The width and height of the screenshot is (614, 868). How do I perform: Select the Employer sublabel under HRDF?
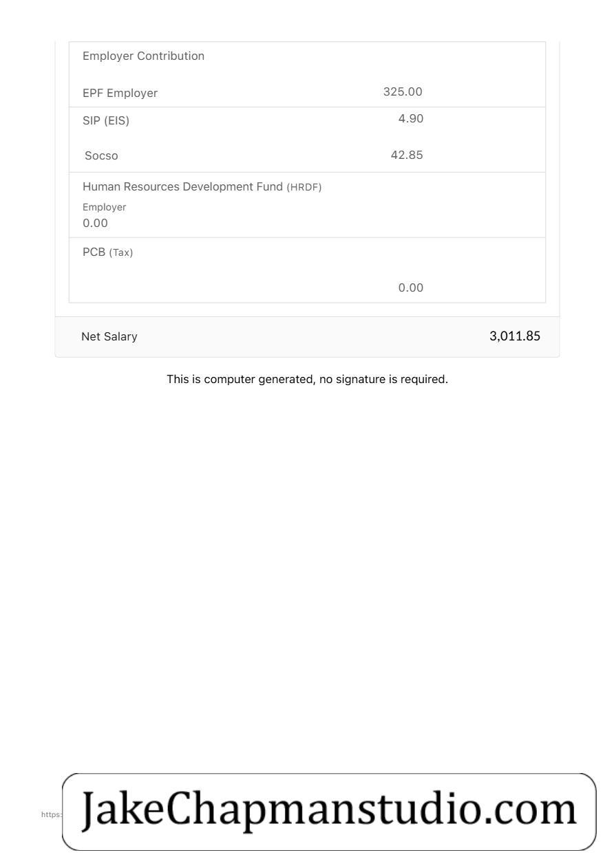point(104,207)
